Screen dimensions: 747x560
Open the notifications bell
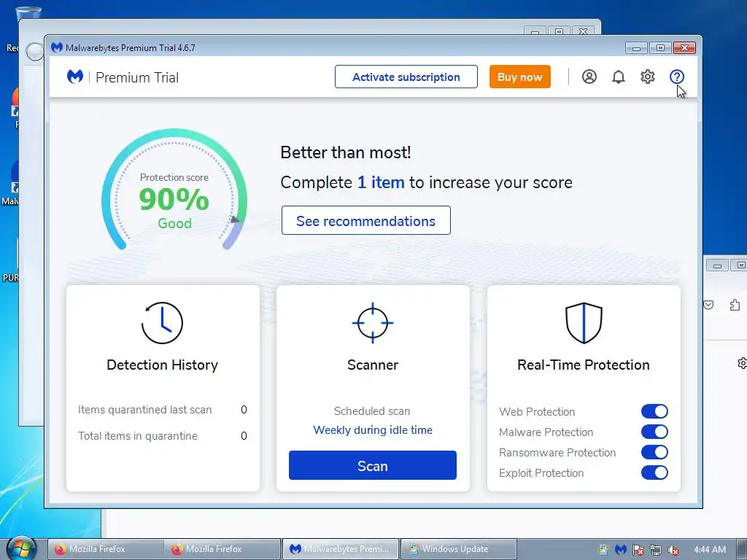click(619, 77)
